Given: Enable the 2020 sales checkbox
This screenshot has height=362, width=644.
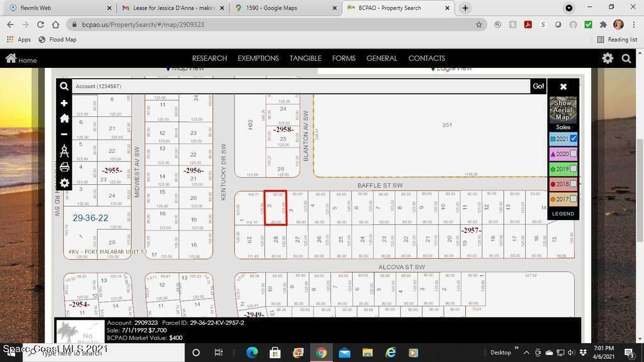Looking at the screenshot, I should click(573, 154).
